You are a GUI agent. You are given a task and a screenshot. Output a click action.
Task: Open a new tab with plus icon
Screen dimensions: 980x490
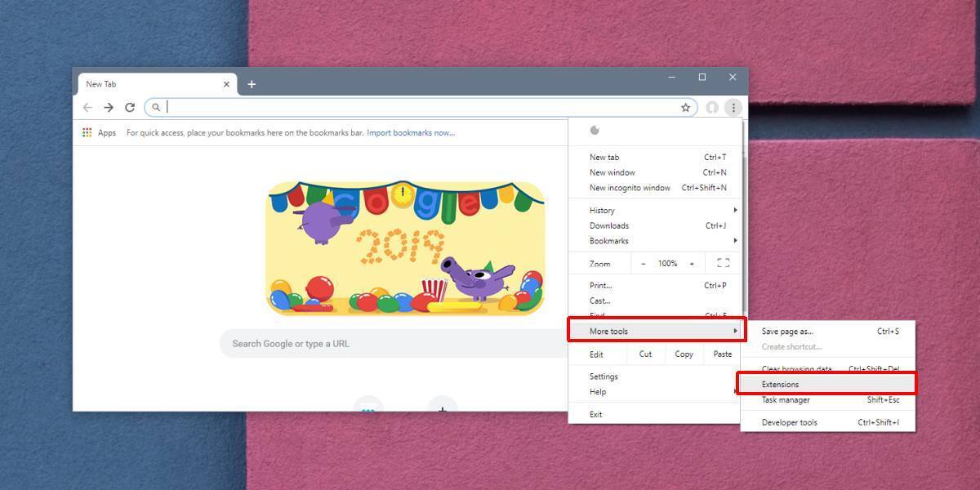coord(252,84)
